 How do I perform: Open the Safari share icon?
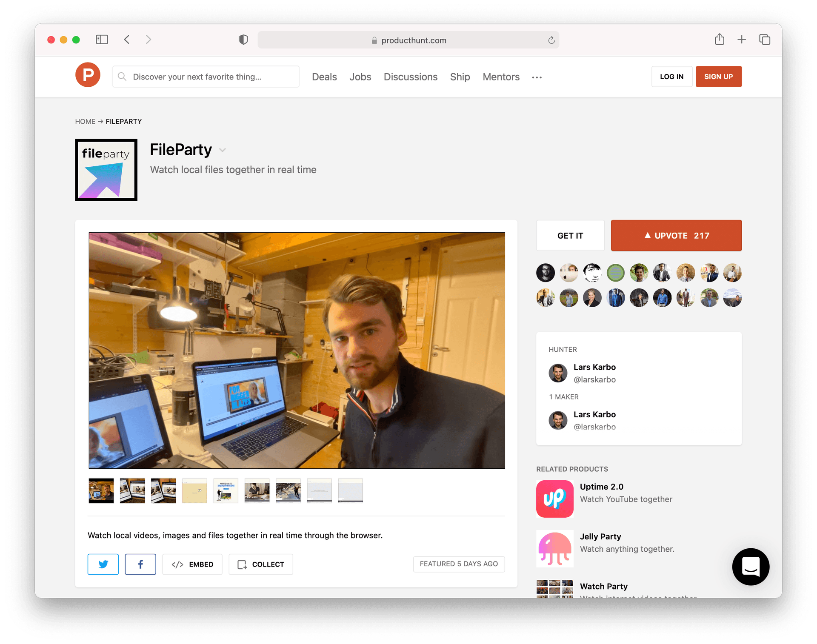720,39
